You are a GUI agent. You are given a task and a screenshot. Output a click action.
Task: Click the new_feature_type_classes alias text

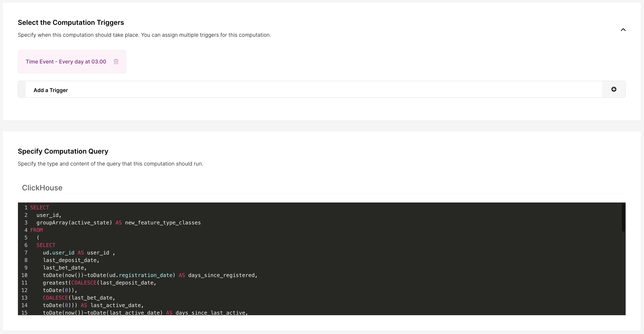point(163,223)
